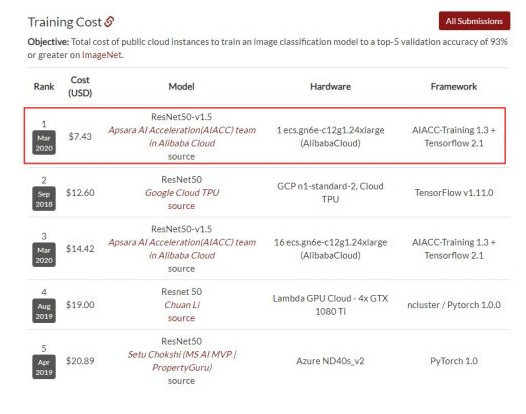Screen dimensions: 526x414
Task: Follow the ImageNet link in the objective
Action: pyautogui.click(x=102, y=55)
